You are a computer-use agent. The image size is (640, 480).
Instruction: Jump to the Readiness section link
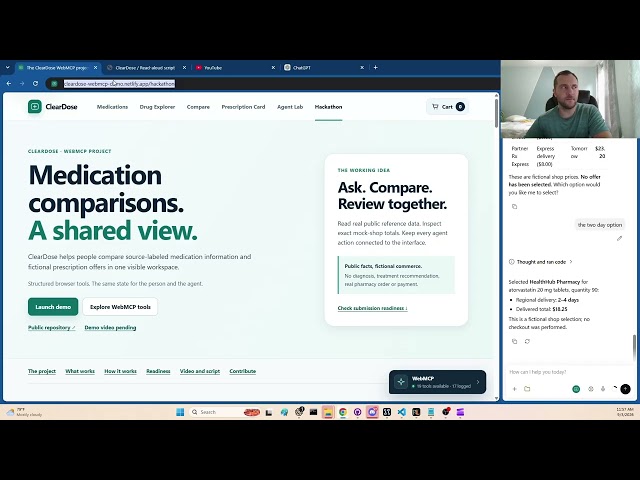pos(158,371)
